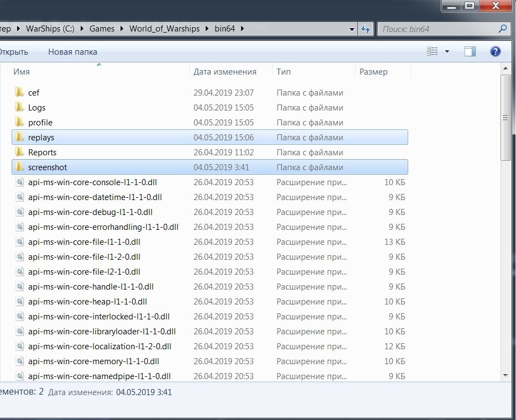
Task: Click icon of api-ms-win-core-file-l2-1-0.dll
Action: (x=20, y=271)
